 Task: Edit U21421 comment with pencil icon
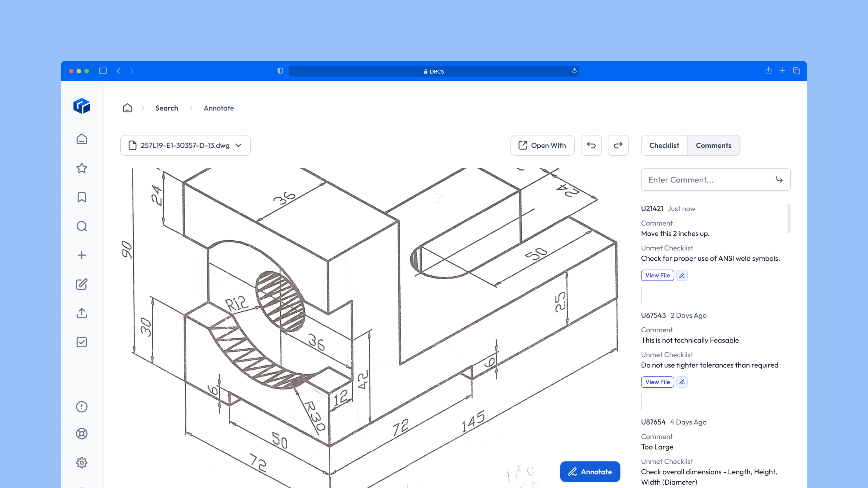coord(682,275)
